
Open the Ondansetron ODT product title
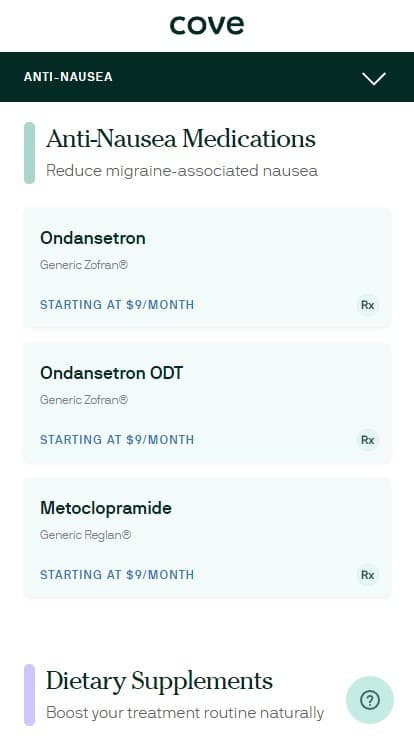point(112,373)
